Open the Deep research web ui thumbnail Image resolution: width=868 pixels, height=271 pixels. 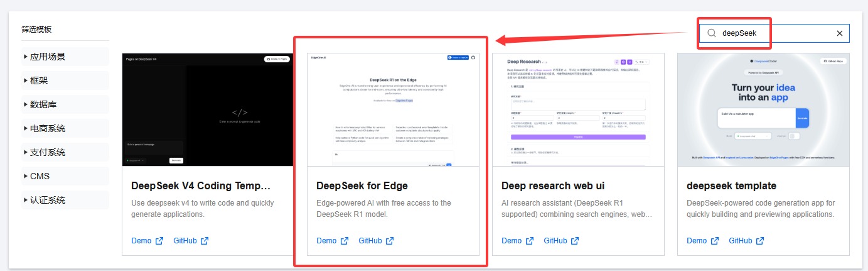pyautogui.click(x=578, y=109)
